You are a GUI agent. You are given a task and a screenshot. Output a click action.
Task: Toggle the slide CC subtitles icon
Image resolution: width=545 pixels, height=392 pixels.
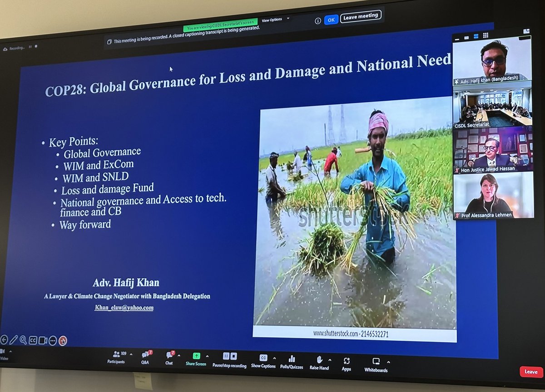(x=33, y=340)
